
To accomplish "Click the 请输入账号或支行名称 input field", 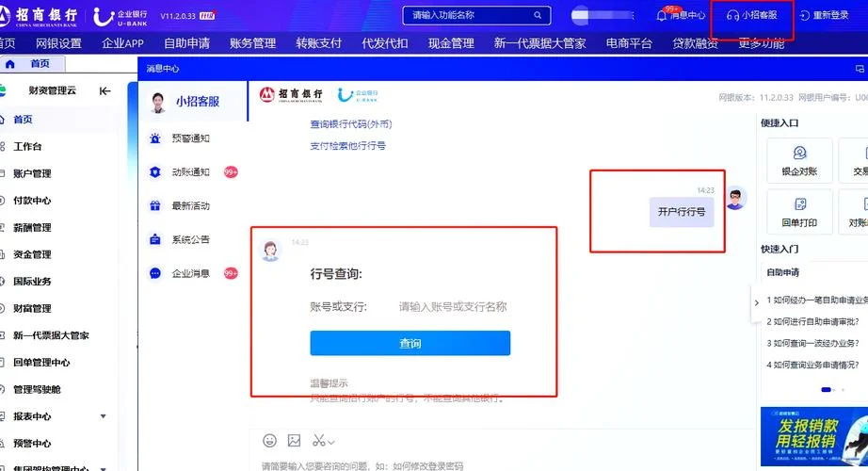I will tap(453, 306).
